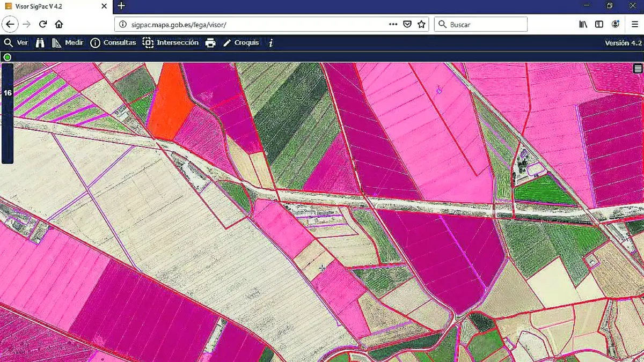The width and height of the screenshot is (644, 362).
Task: Save page to Pocket
Action: click(407, 24)
